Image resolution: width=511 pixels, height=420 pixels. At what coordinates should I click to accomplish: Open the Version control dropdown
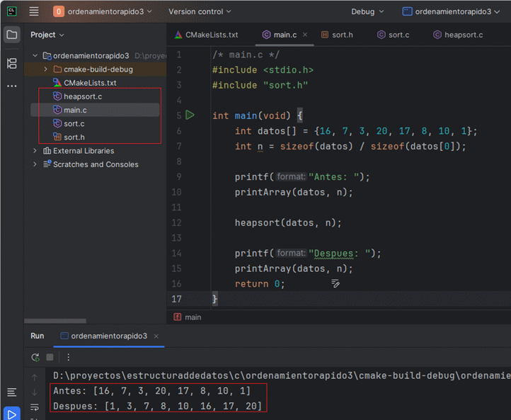[x=200, y=11]
